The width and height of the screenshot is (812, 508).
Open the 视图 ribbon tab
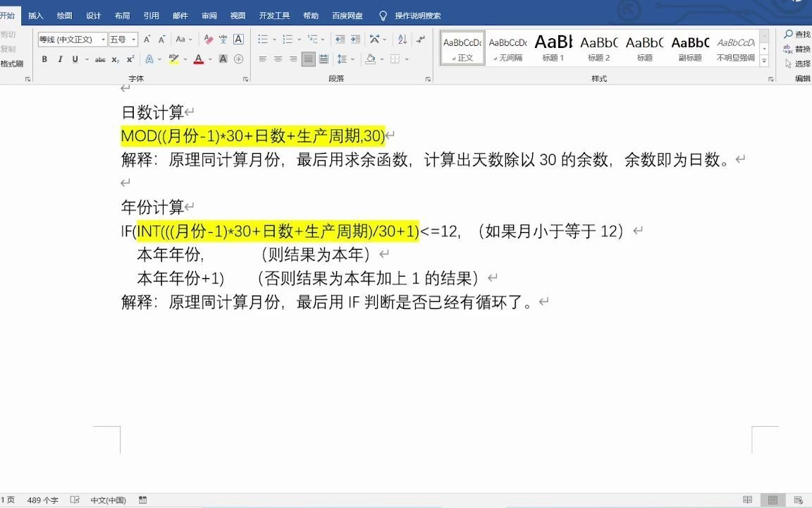[x=238, y=15]
